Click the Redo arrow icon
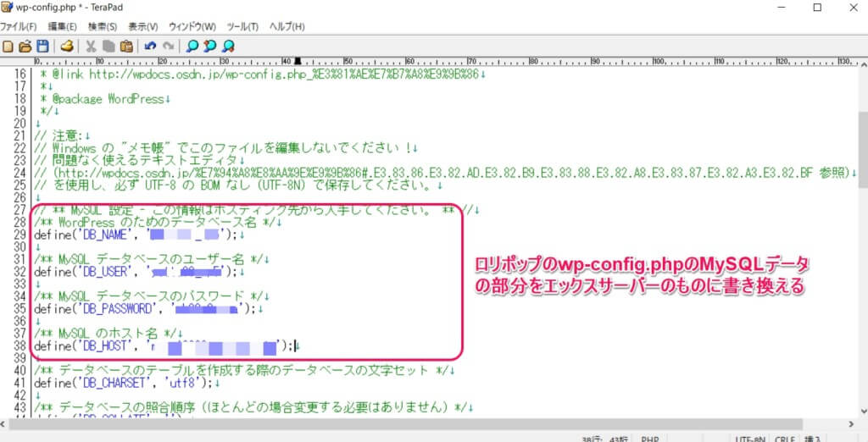Screen dimensions: 868x442 coord(168,47)
